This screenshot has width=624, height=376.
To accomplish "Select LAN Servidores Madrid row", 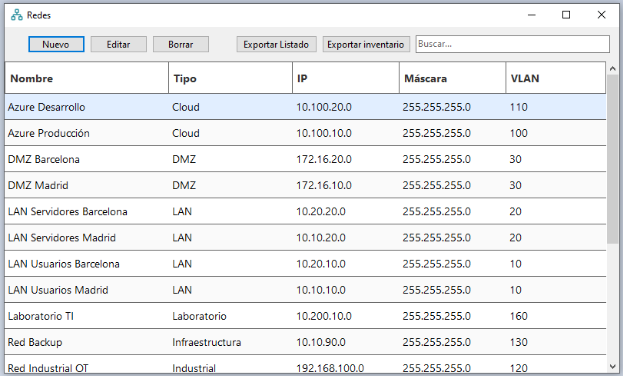I will click(306, 238).
